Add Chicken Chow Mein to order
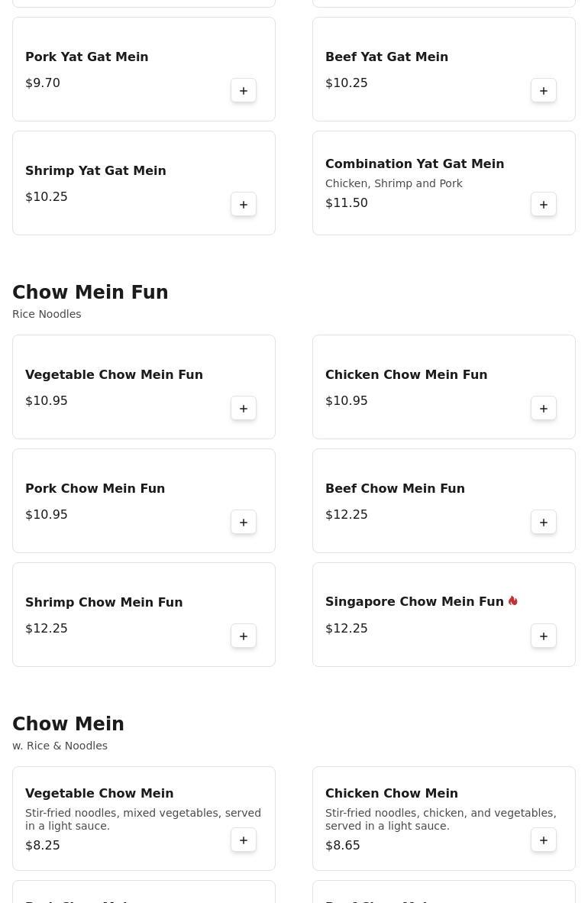The image size is (588, 903). [x=544, y=840]
